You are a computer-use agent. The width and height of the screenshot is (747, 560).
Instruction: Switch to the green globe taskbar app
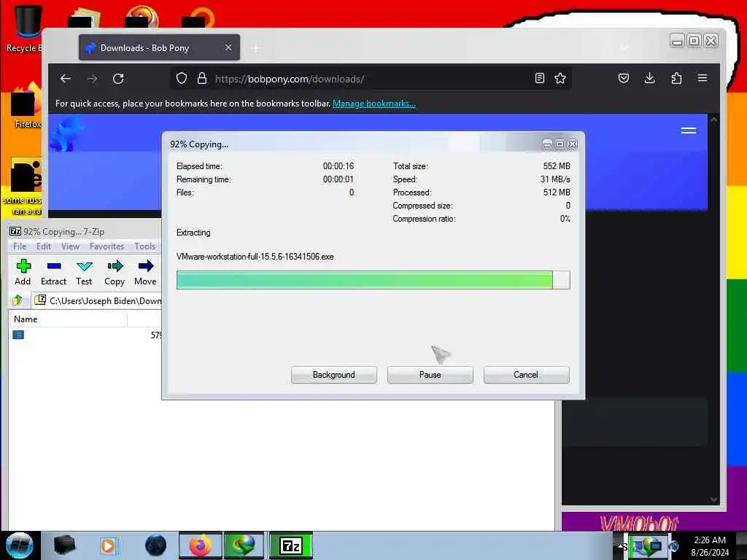(243, 545)
